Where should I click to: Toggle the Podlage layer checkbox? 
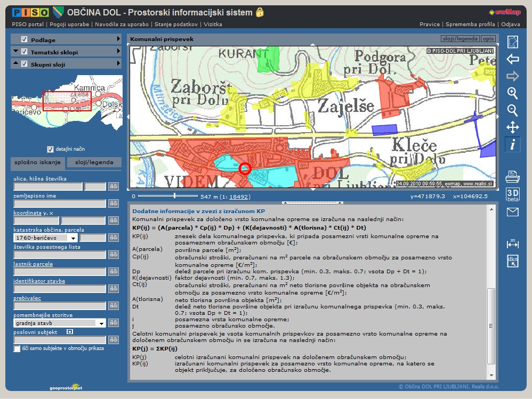24,39
